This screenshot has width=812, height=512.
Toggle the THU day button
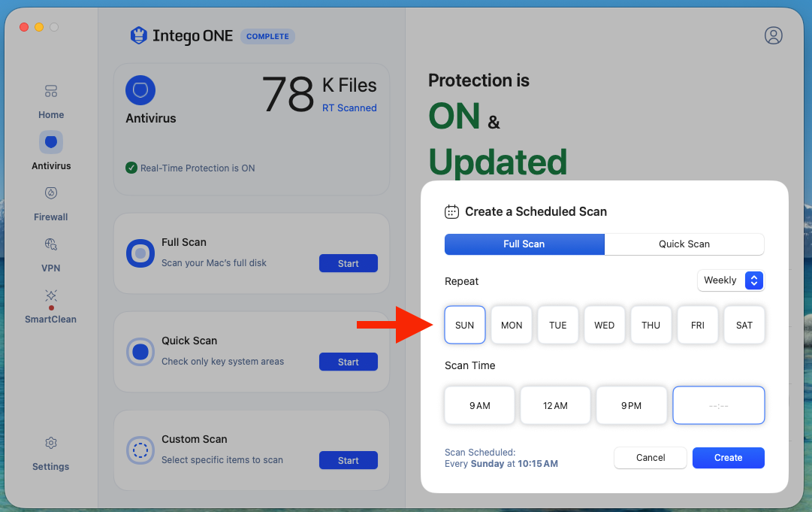click(x=651, y=325)
